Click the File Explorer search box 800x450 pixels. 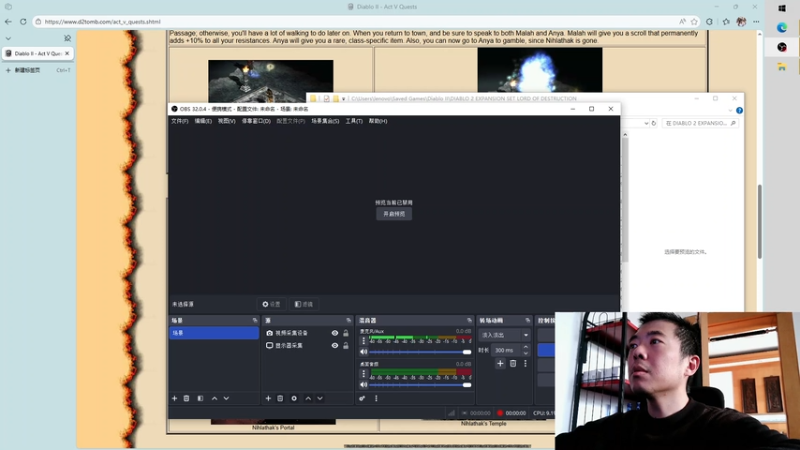tap(699, 123)
